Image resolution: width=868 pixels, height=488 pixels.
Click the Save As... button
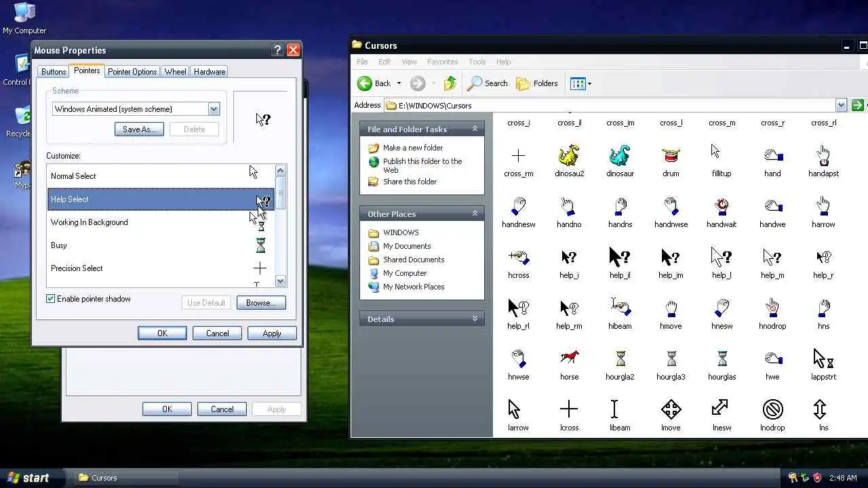tap(139, 129)
